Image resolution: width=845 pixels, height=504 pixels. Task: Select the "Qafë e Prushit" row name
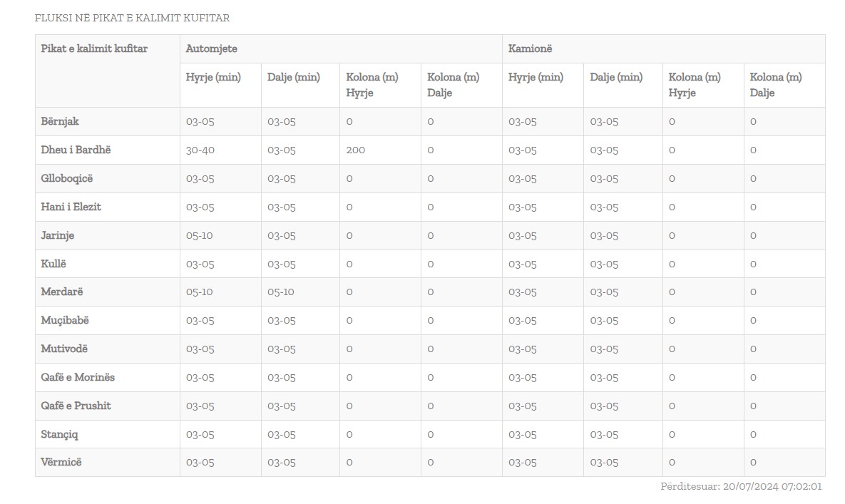coord(76,406)
